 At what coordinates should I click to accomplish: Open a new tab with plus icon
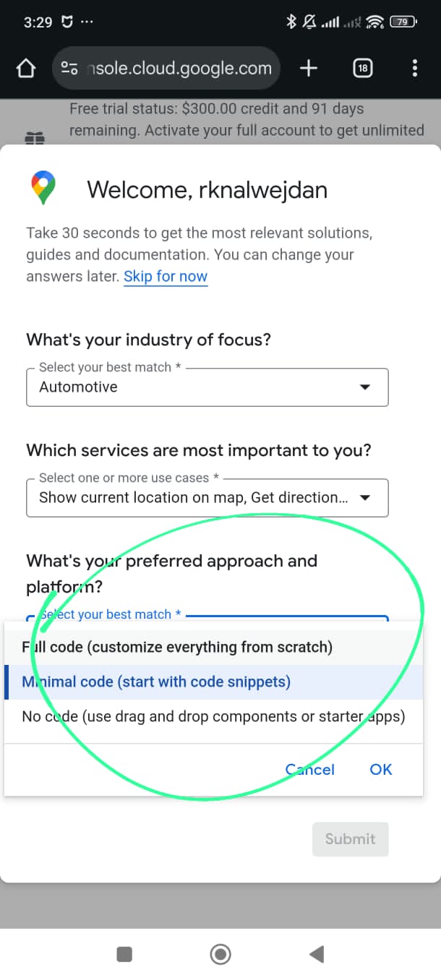click(x=309, y=69)
